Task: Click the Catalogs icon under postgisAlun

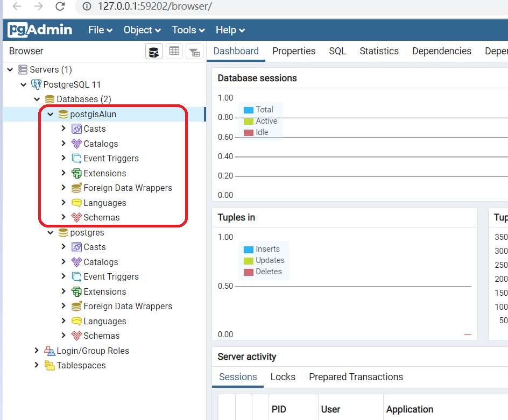Action: [x=76, y=144]
